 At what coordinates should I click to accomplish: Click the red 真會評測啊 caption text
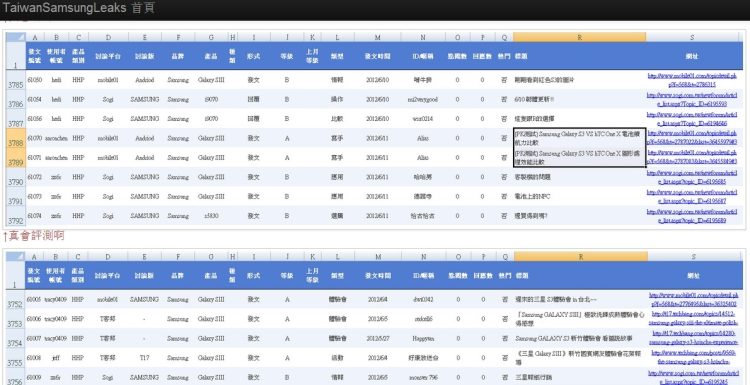(36, 235)
